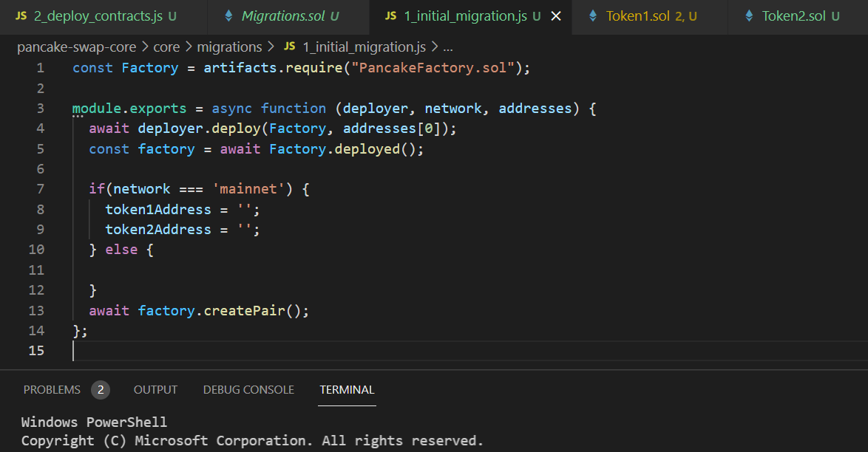The width and height of the screenshot is (868, 452).
Task: Click the "PancakeFactory.sol" string on line 1
Action: (433, 68)
